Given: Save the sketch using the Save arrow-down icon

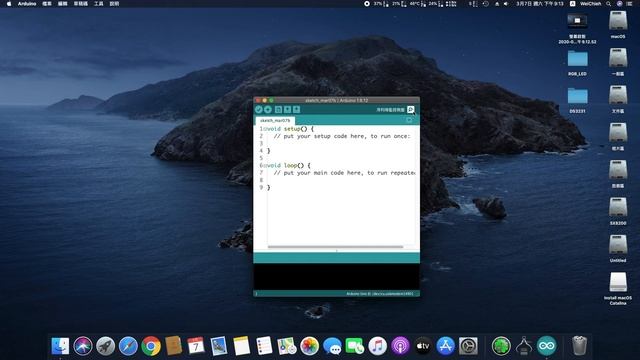Looking at the screenshot, I should pyautogui.click(x=297, y=109).
